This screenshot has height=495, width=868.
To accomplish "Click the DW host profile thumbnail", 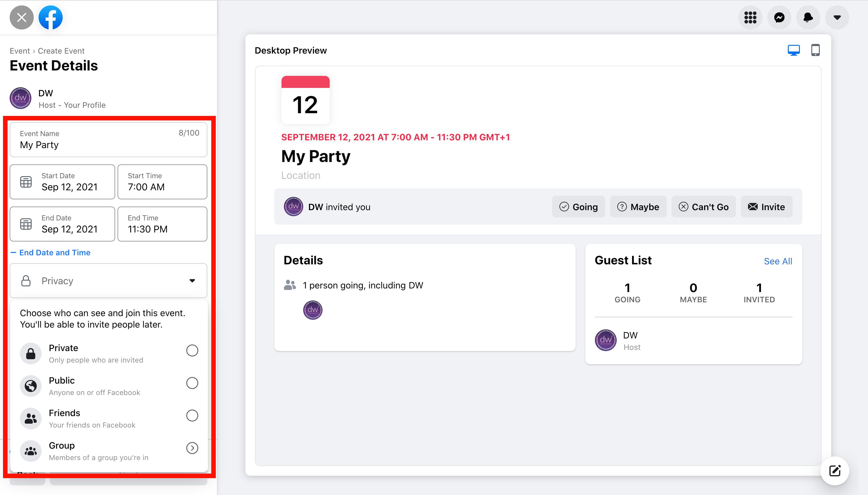I will (x=21, y=98).
